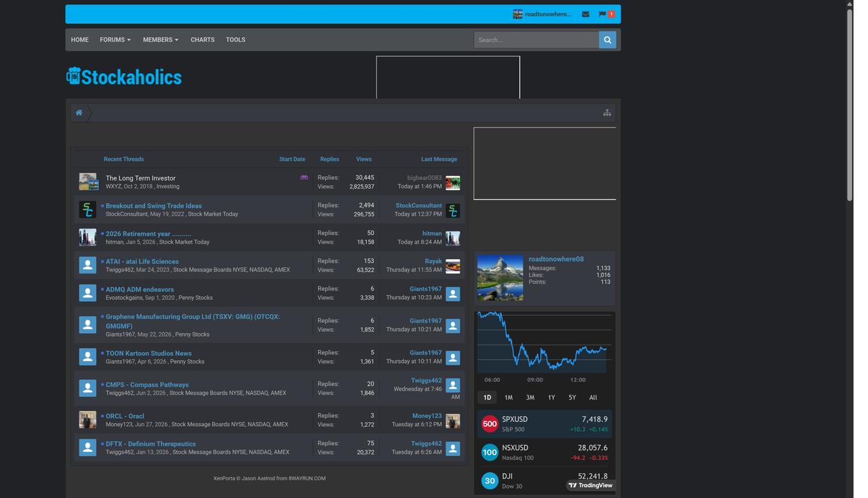Screen dimensions: 868x498
Task: Click default avatar beside ATAI thread
Action: (88, 265)
